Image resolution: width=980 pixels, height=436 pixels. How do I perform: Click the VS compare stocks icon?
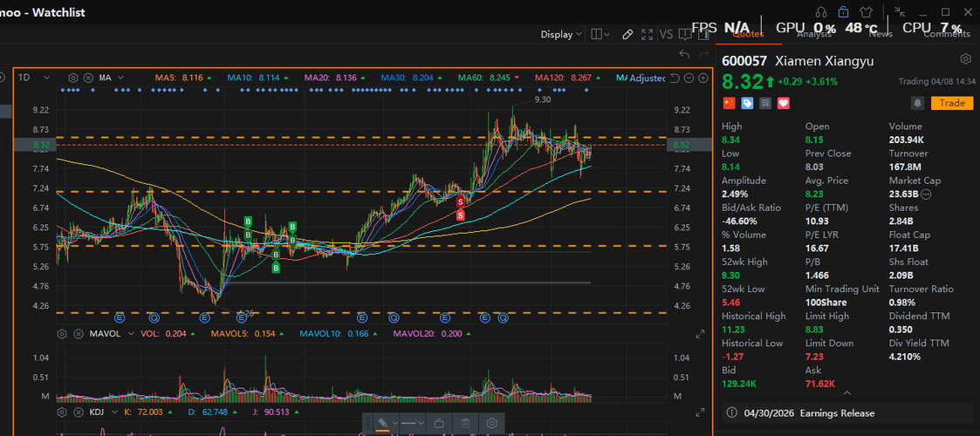[x=666, y=35]
